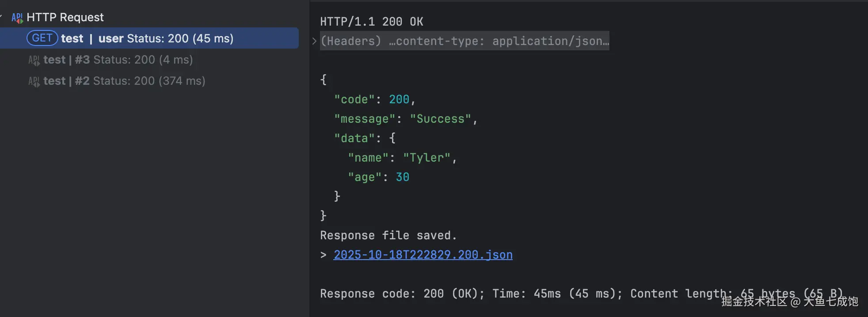Click the GET method badge
868x317 pixels.
42,38
